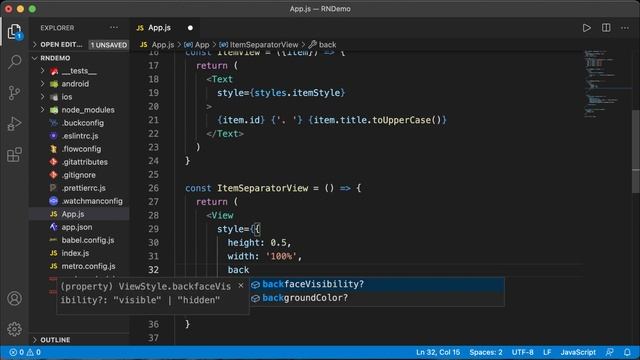Open Extensions view icon
Viewport: 640px width, 360px height.
tap(14, 155)
